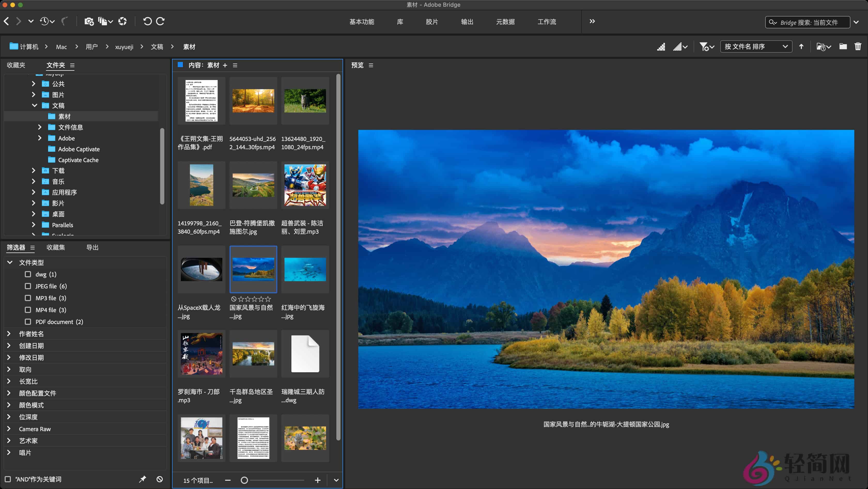Click the Get Photos from Camera icon

[x=89, y=21]
